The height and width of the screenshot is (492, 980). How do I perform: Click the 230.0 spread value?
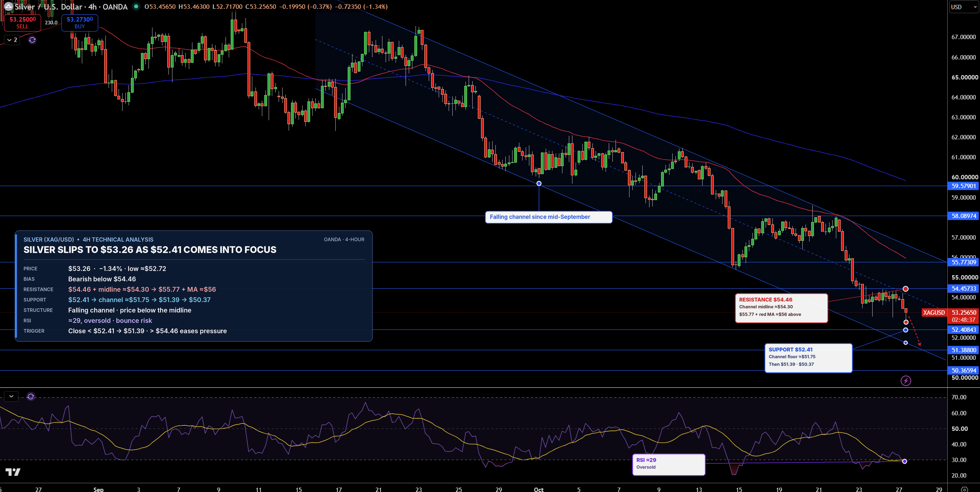(x=51, y=22)
